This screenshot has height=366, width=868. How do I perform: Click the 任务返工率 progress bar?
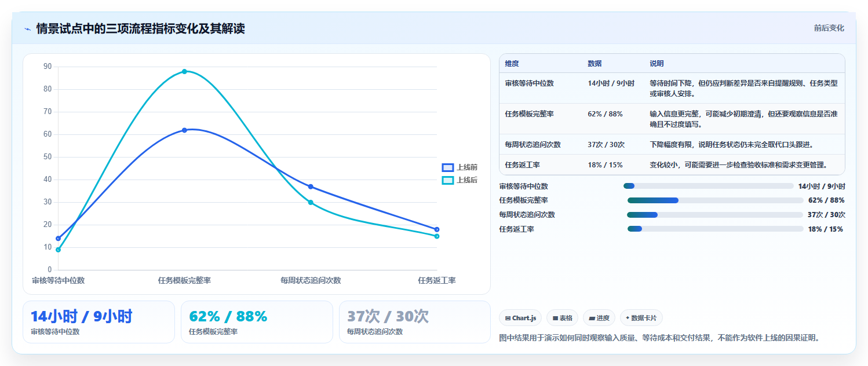pos(716,229)
